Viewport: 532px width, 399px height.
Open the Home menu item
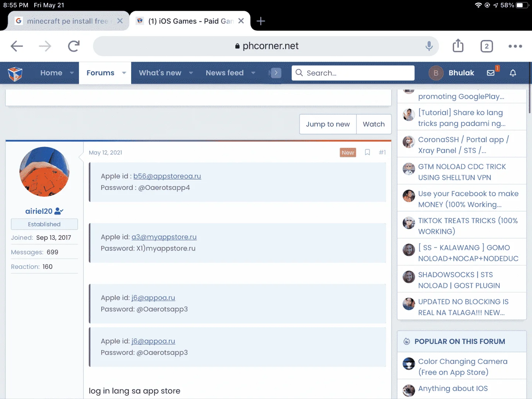(x=51, y=73)
